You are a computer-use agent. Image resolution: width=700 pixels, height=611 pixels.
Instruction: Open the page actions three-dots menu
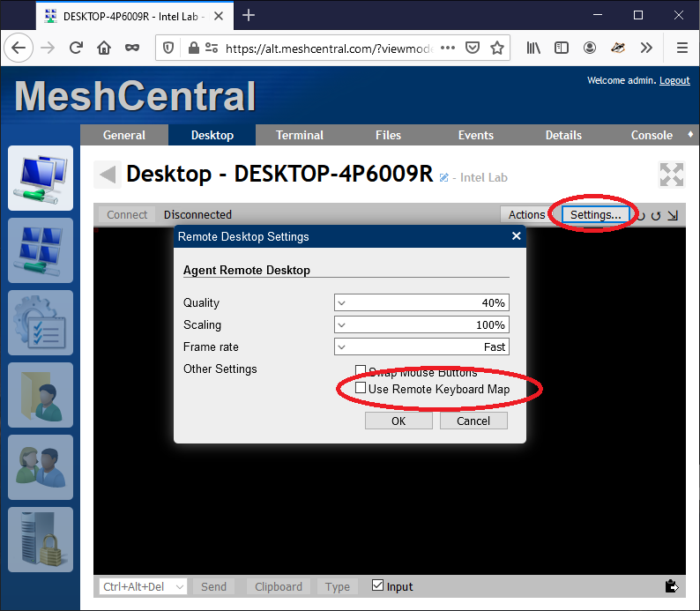[x=448, y=48]
